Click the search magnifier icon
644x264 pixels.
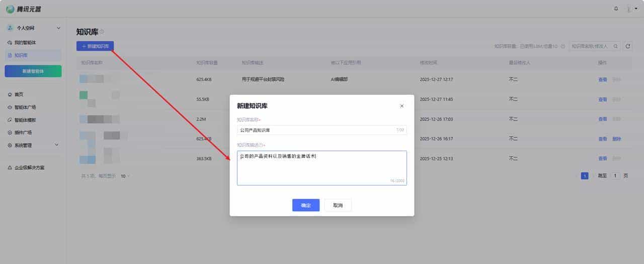(x=615, y=46)
